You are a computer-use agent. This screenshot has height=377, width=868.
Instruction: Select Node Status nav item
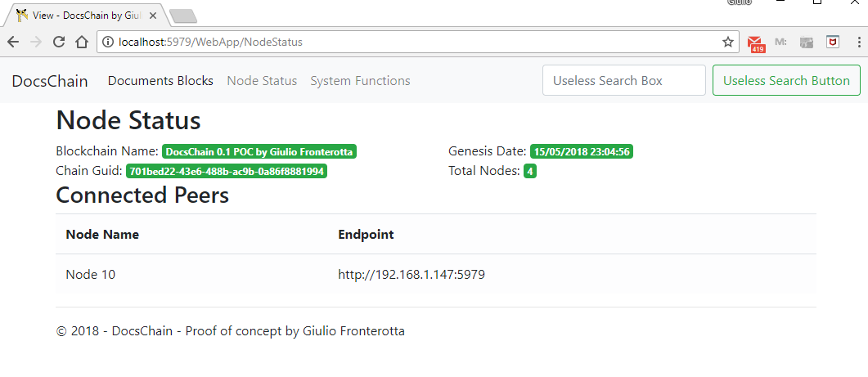click(x=262, y=80)
